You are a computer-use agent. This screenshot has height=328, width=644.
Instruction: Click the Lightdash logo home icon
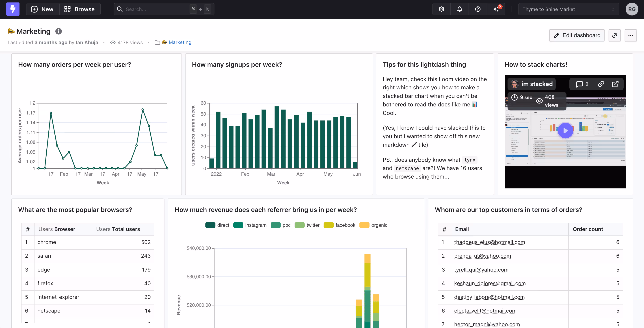[x=13, y=9]
